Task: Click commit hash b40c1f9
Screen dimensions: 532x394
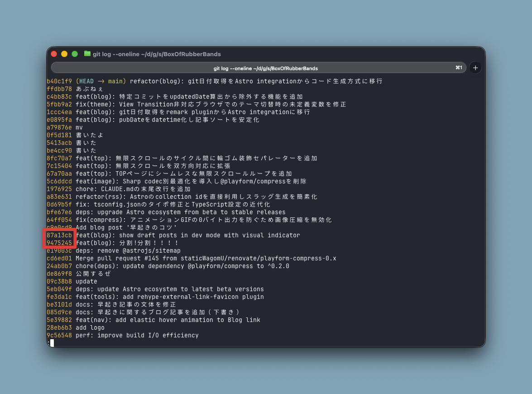Action: pyautogui.click(x=59, y=81)
